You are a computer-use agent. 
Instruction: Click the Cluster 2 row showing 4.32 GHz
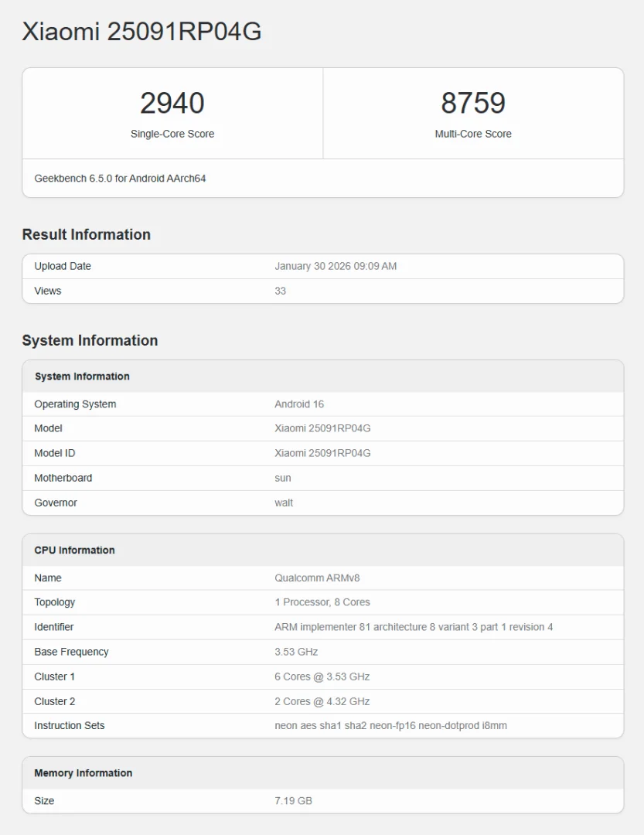tap(322, 701)
